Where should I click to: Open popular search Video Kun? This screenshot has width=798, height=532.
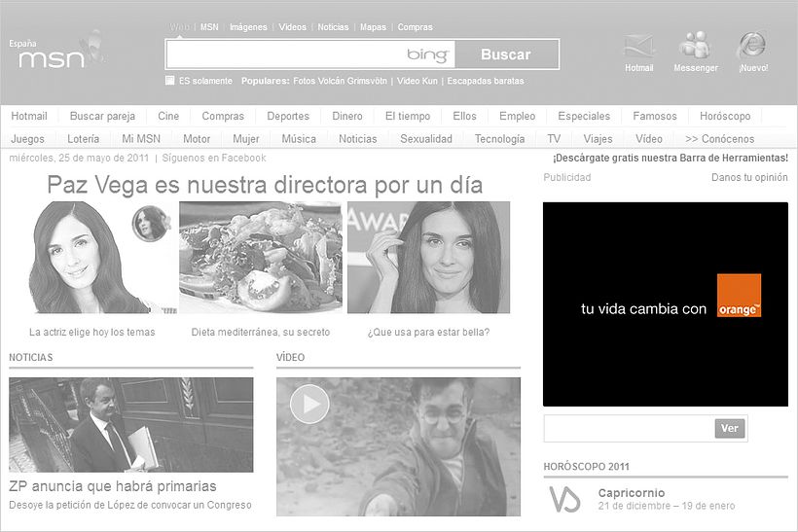click(x=417, y=81)
